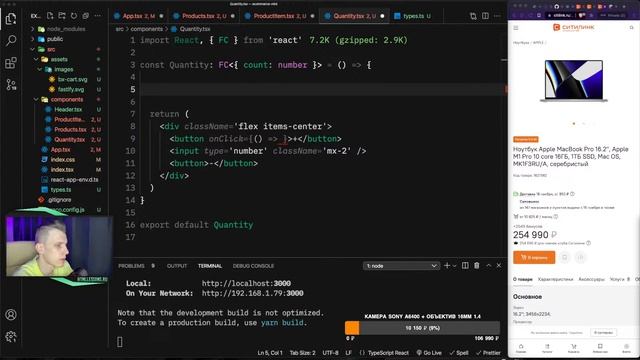This screenshot has width=640, height=360.
Task: Click Tab Size: 2 in status bar
Action: (302, 353)
